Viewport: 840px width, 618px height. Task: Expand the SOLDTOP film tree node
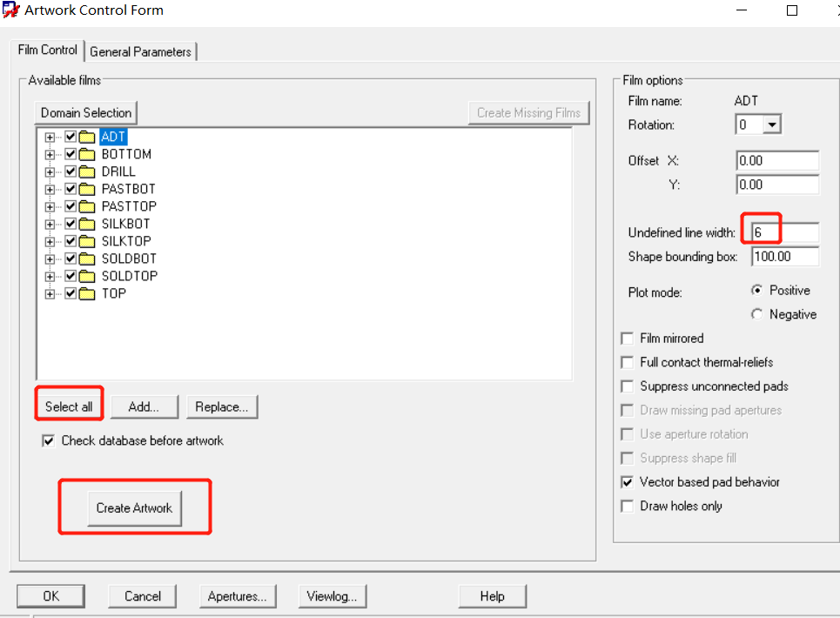point(50,277)
